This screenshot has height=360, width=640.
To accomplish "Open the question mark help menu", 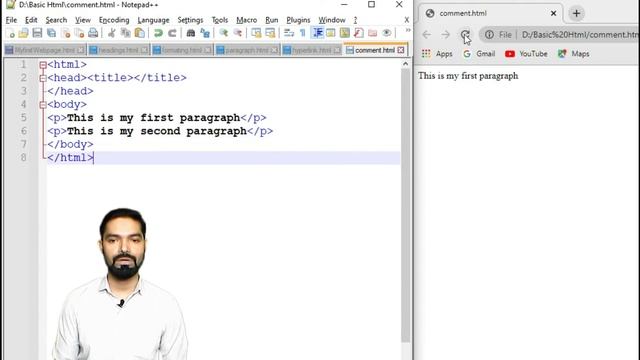I will pos(356,20).
